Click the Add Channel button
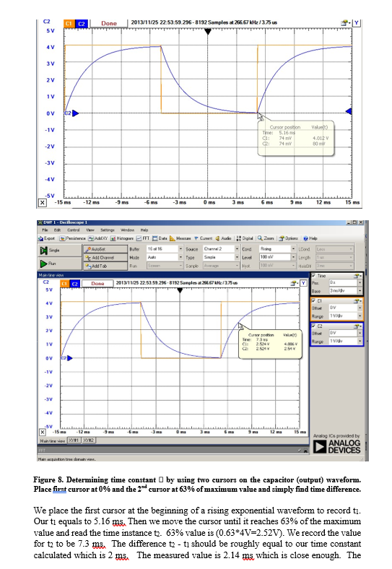This screenshot has height=569, width=392. tap(105, 258)
